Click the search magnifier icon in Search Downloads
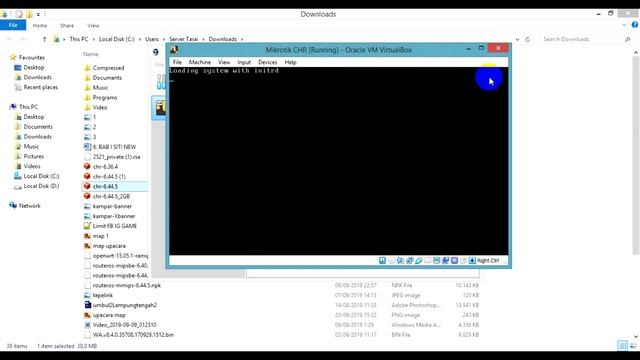 click(627, 39)
